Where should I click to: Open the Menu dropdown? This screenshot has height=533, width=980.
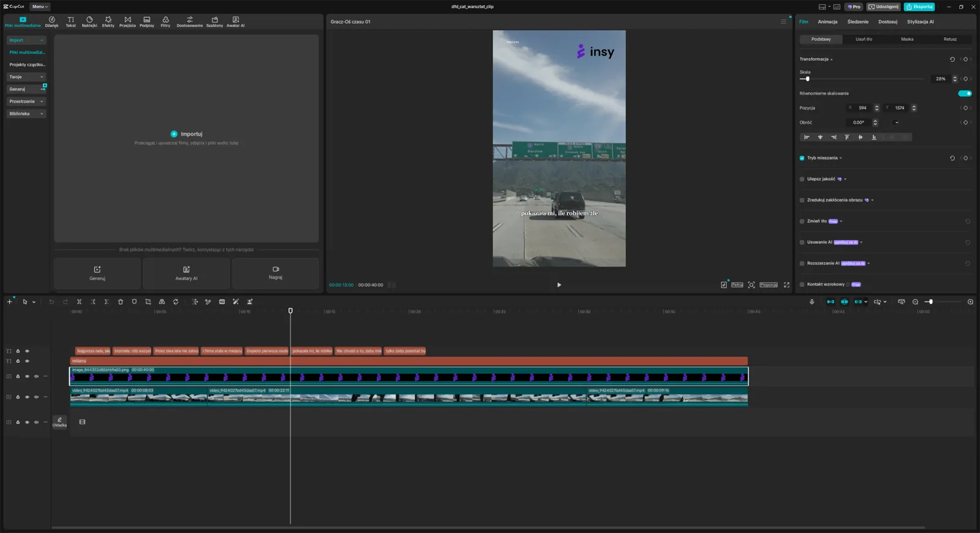click(40, 7)
